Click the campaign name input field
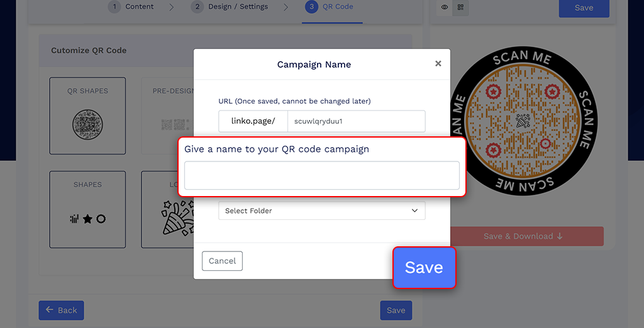Viewport: 644px width, 328px height. point(321,175)
